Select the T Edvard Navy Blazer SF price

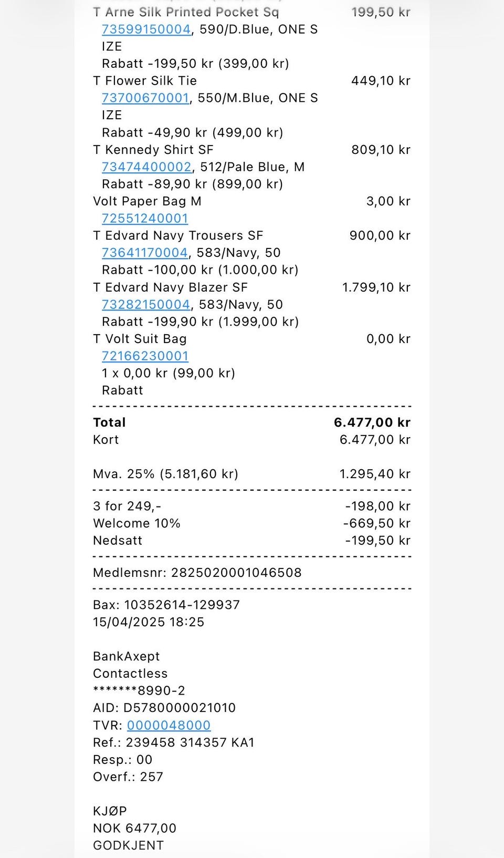click(x=376, y=287)
